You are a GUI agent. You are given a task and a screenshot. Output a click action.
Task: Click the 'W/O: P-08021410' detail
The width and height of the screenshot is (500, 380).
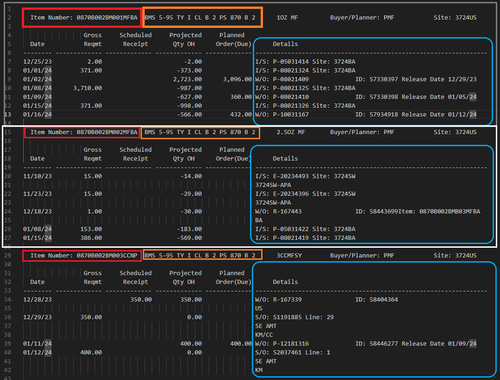pyautogui.click(x=282, y=97)
